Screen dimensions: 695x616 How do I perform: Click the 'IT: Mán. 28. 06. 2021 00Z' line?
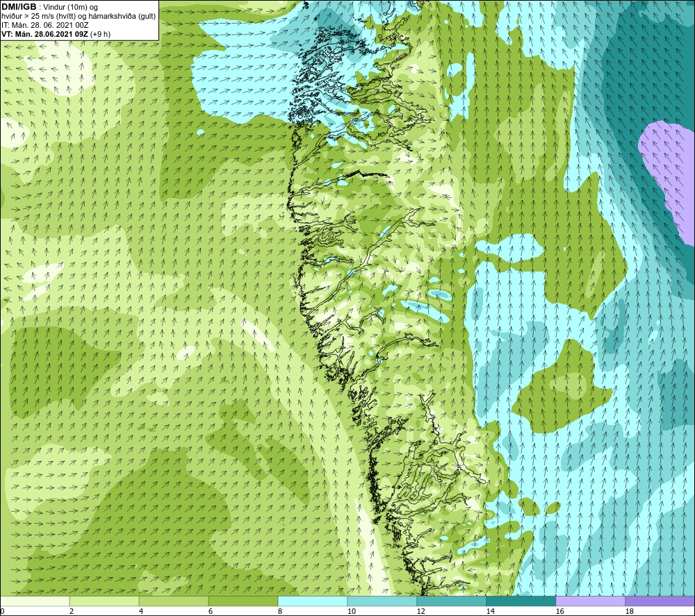pos(44,25)
